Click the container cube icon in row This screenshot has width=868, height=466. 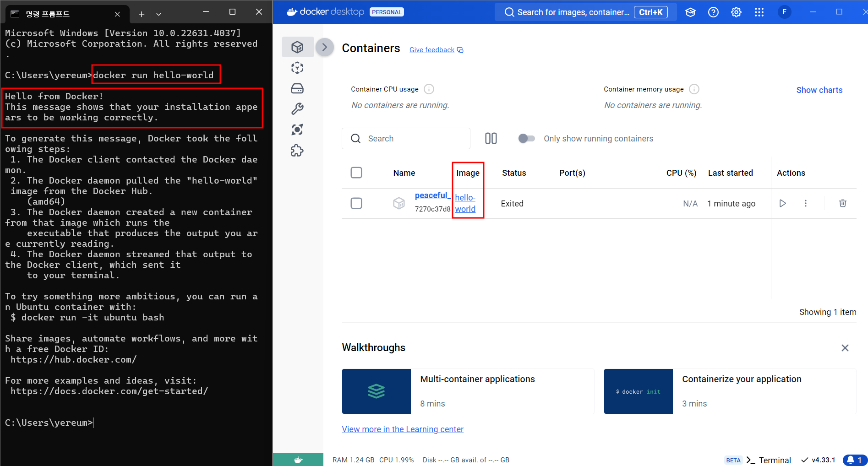tap(399, 203)
